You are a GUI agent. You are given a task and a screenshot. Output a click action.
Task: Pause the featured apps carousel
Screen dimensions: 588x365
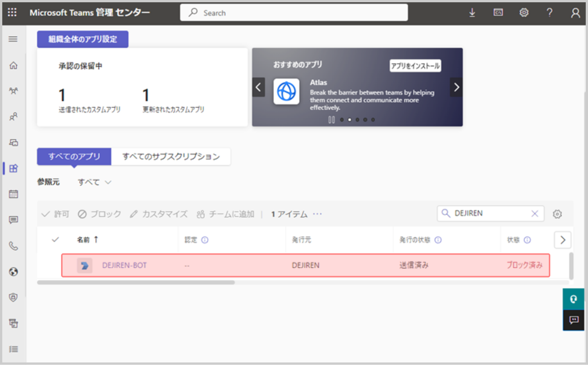point(331,120)
